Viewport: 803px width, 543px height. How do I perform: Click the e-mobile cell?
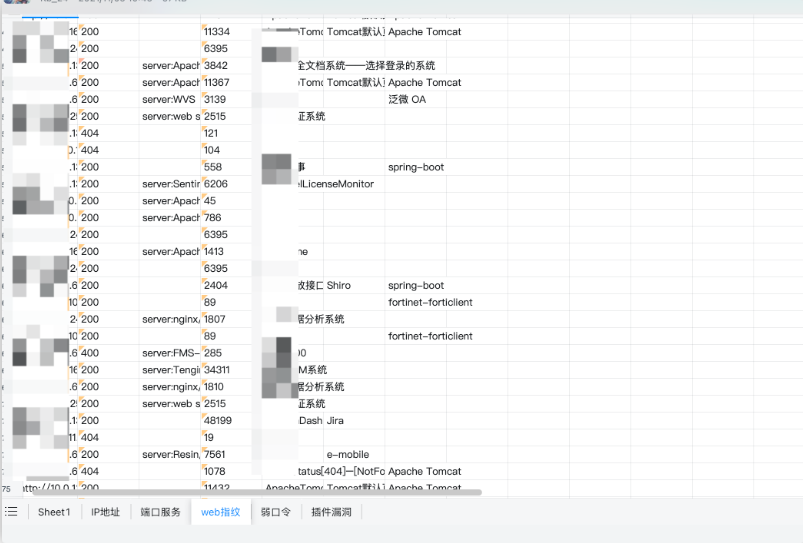pos(354,454)
